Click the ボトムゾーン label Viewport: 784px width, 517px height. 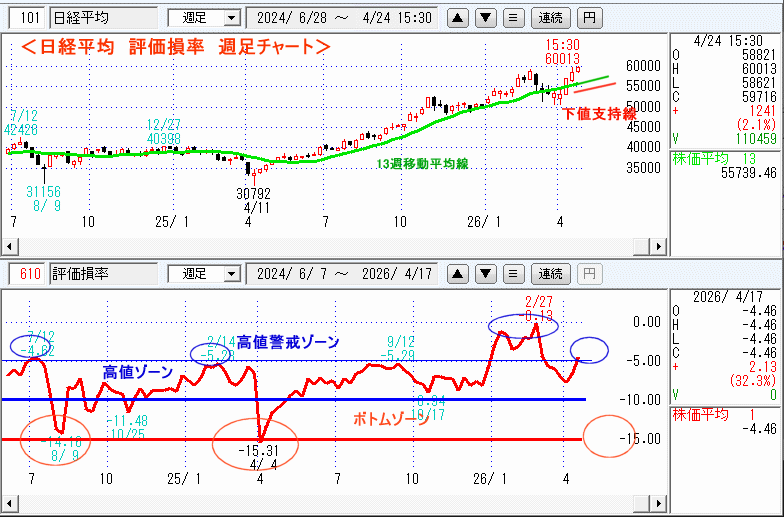click(x=390, y=419)
